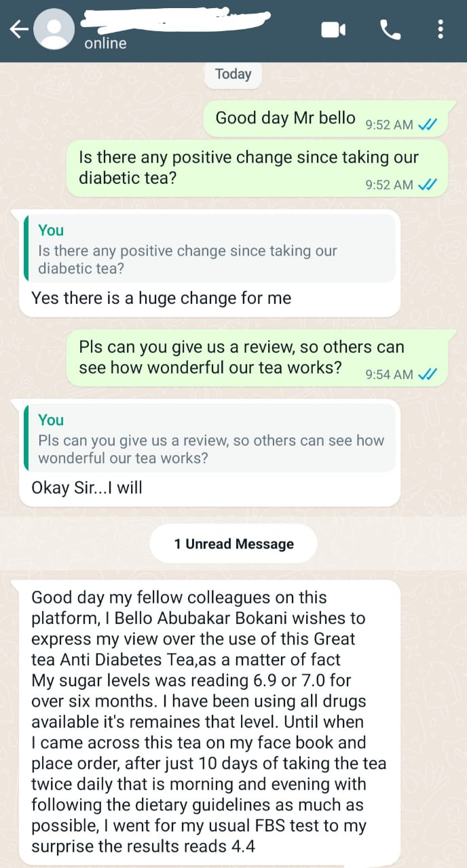The image size is (467, 868).
Task: Select the "Good day Mr bello" message
Action: coord(285,118)
